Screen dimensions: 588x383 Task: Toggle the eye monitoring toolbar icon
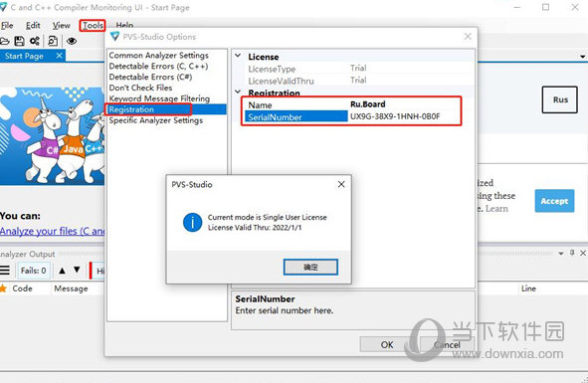[72, 41]
